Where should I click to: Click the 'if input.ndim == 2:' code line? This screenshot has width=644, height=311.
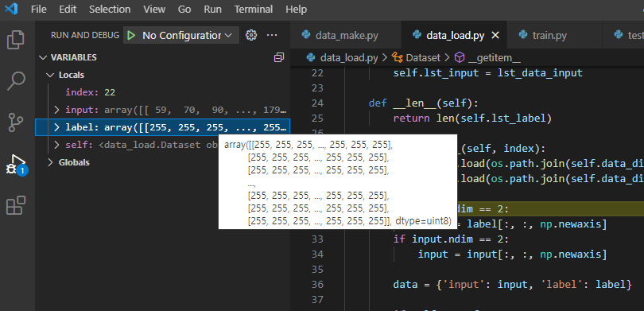tap(451, 239)
